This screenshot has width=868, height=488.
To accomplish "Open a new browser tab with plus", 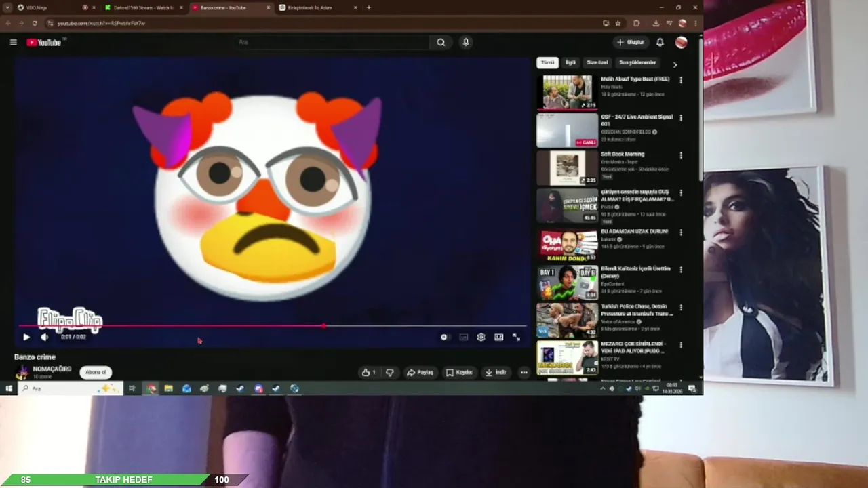I will coord(369,7).
